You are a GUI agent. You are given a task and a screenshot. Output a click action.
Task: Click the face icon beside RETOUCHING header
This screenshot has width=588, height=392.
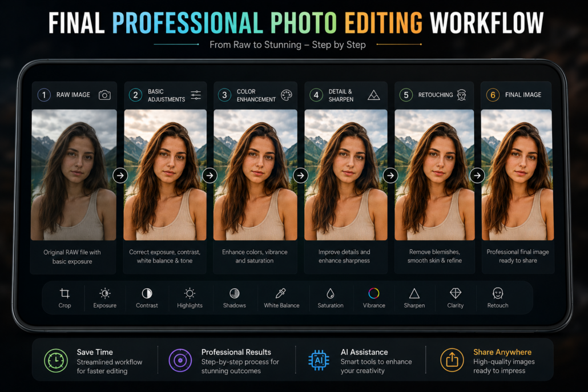462,95
